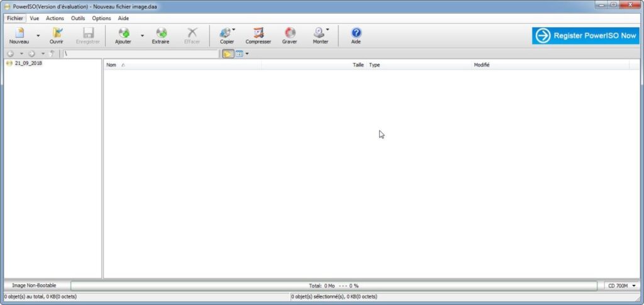
Task: Open the Fichier menu
Action: click(x=15, y=18)
